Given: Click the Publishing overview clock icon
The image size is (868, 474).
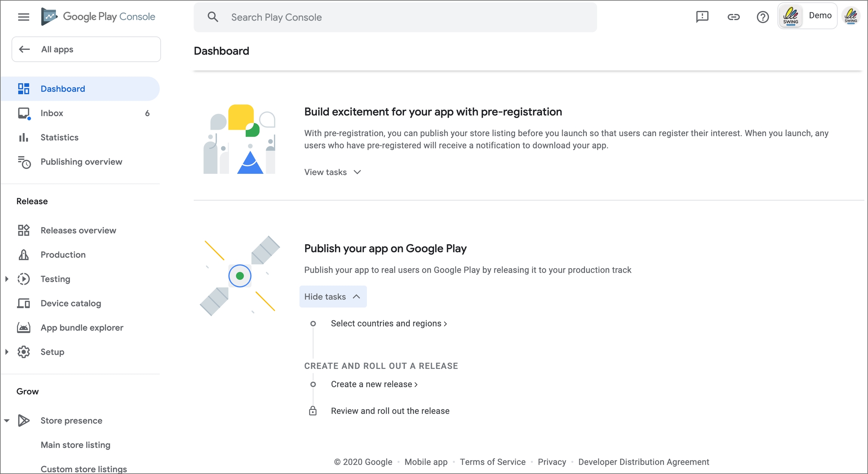Looking at the screenshot, I should 24,162.
